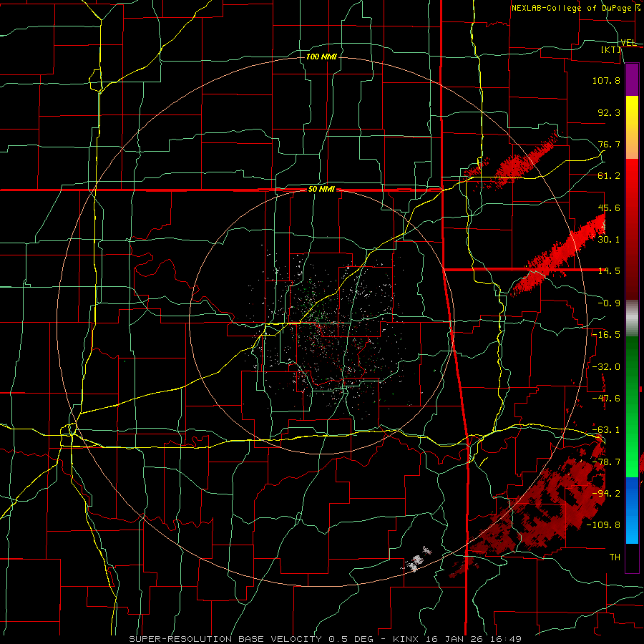Click the 76.7 value on the velocity scale
The width and height of the screenshot is (644, 644).
tap(609, 144)
